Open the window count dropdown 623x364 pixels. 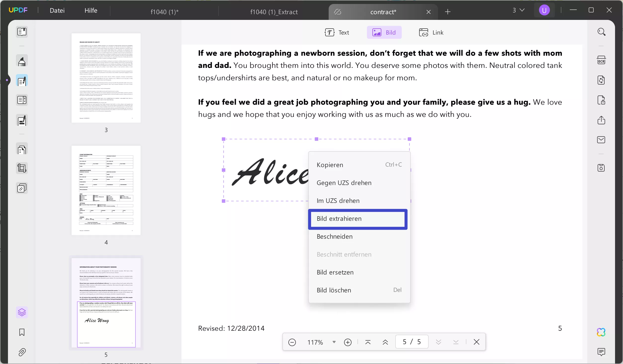(x=518, y=10)
